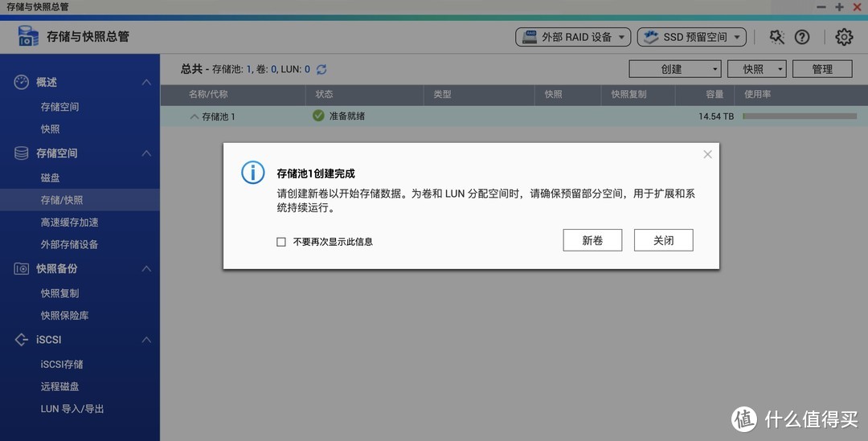Open the 外部 RAID 设备 dropdown
Viewport: 868px width, 441px height.
[573, 37]
